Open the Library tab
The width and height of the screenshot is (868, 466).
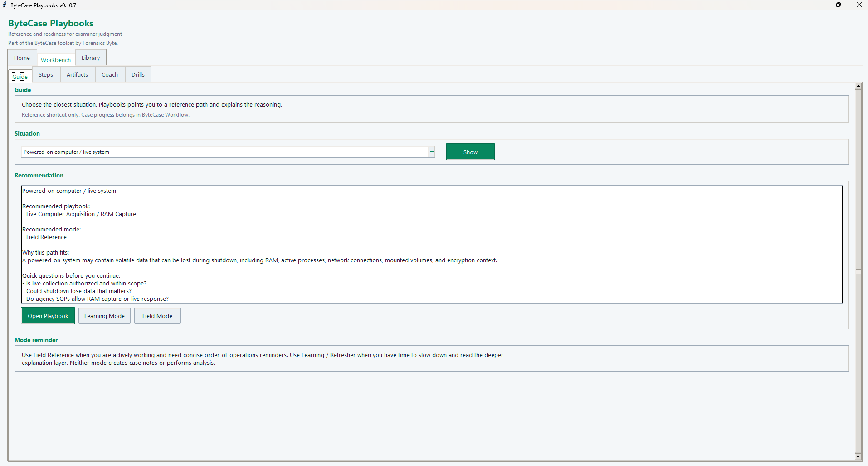pos(91,58)
